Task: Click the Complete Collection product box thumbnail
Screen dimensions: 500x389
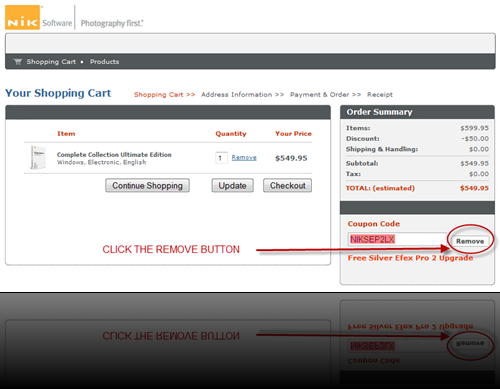Action: coord(38,157)
